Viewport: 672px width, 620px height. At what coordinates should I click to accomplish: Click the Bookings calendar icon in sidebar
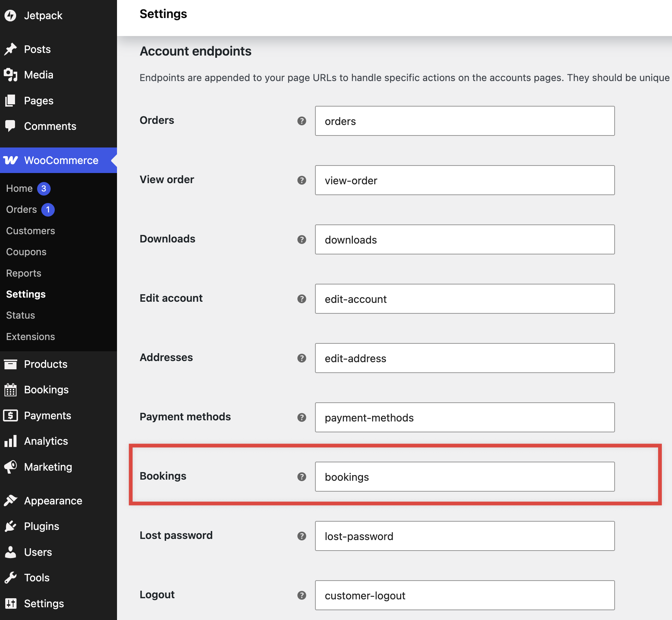[x=10, y=390]
